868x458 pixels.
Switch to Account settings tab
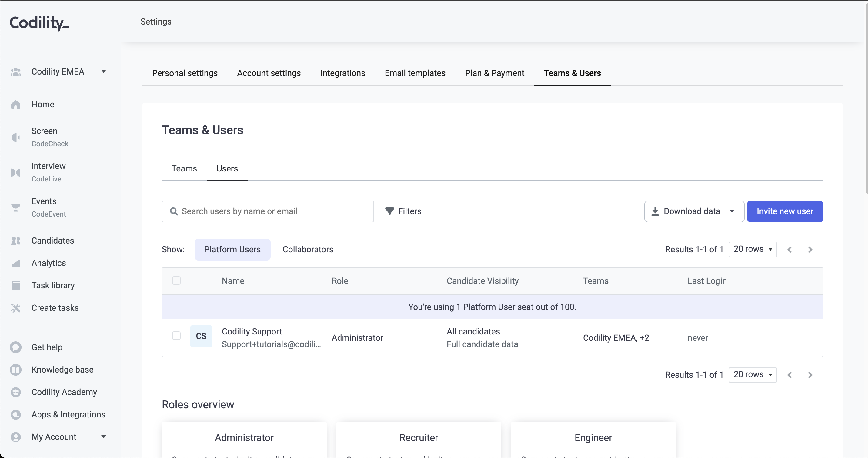click(269, 73)
